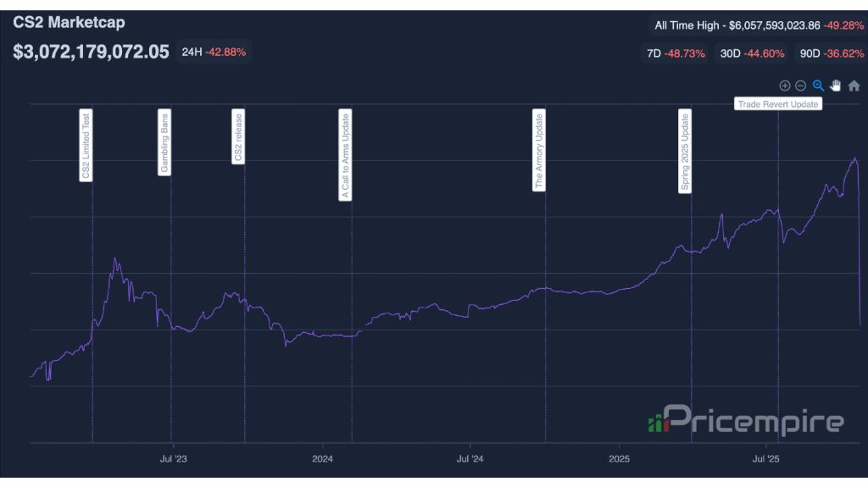Click the Spring 2025 Update event marker

click(687, 152)
